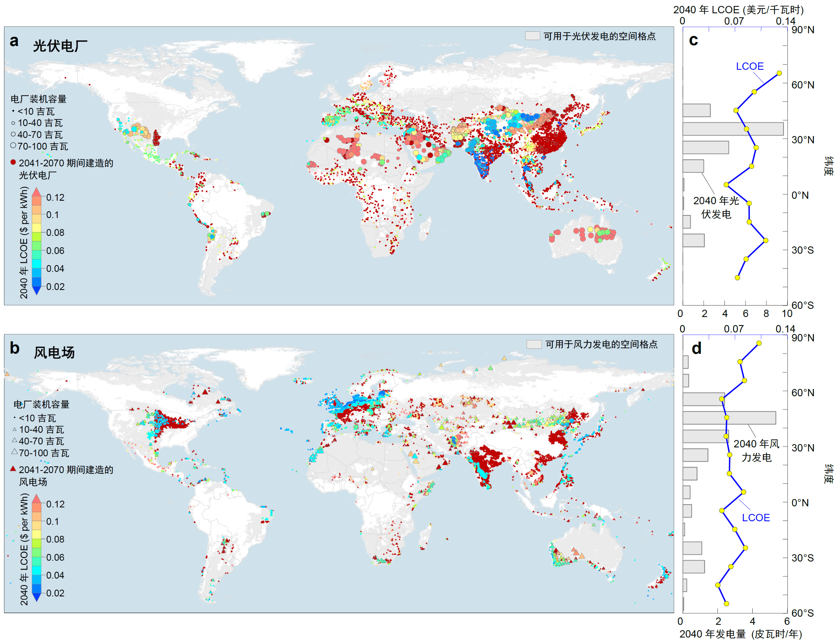Click the topmost yellow LCOE point in panel c
Screen dimensions: 837x644
tap(779, 73)
